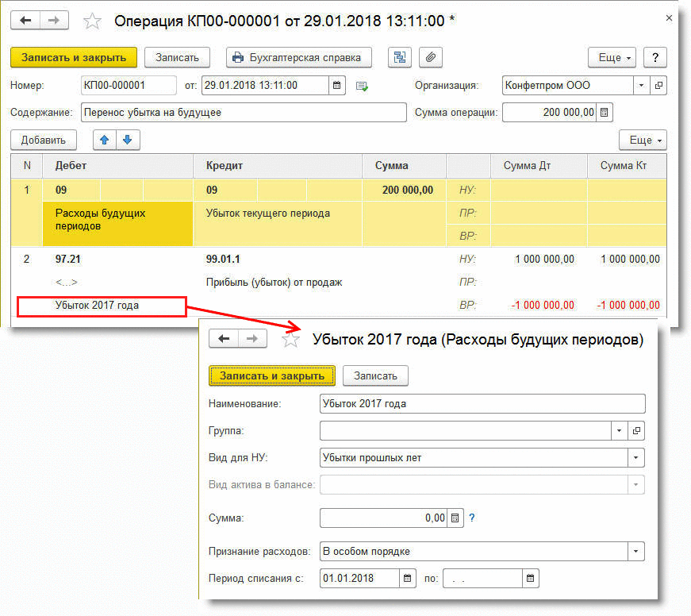Open the document structure icon in toolbar

click(x=399, y=57)
